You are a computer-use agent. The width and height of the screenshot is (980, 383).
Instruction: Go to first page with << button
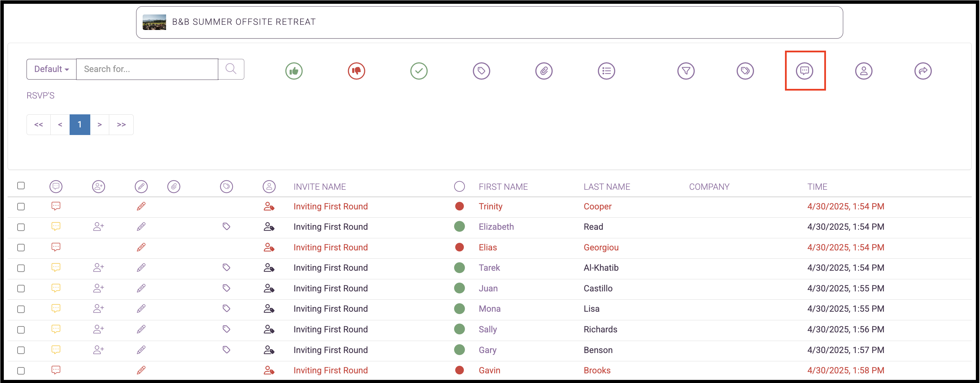[39, 125]
